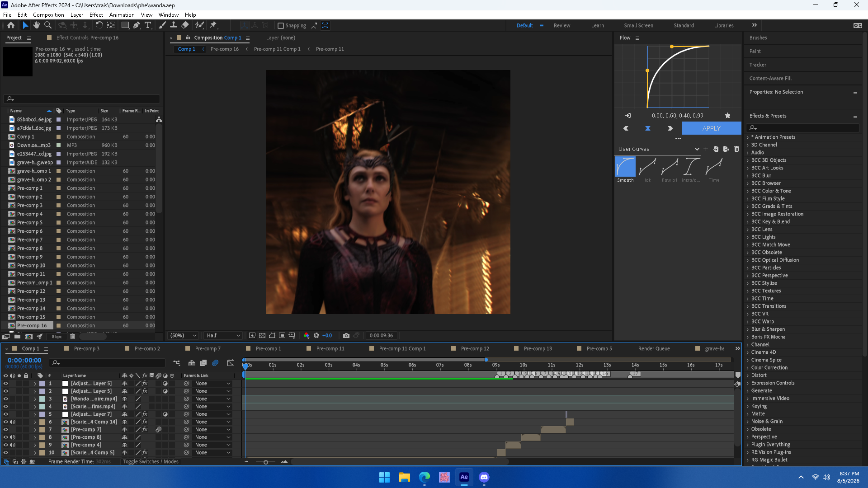
Task: Select the Rotation tool
Action: [99, 25]
